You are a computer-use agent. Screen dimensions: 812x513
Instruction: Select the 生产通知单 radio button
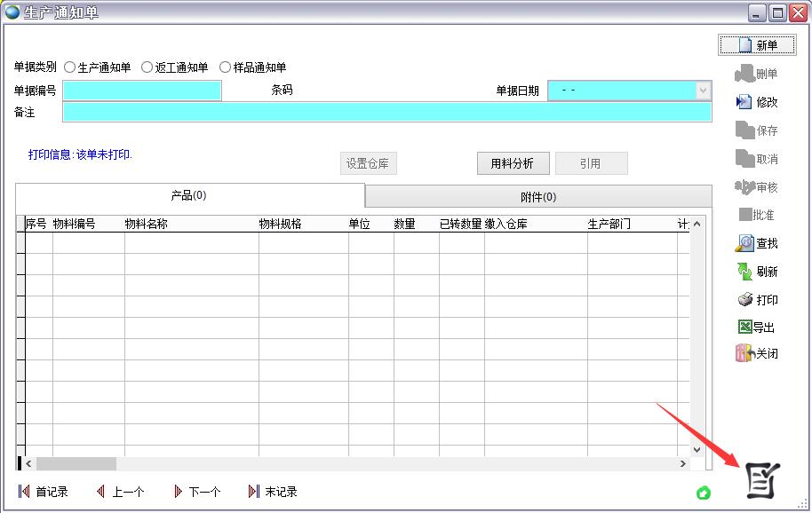tap(70, 67)
